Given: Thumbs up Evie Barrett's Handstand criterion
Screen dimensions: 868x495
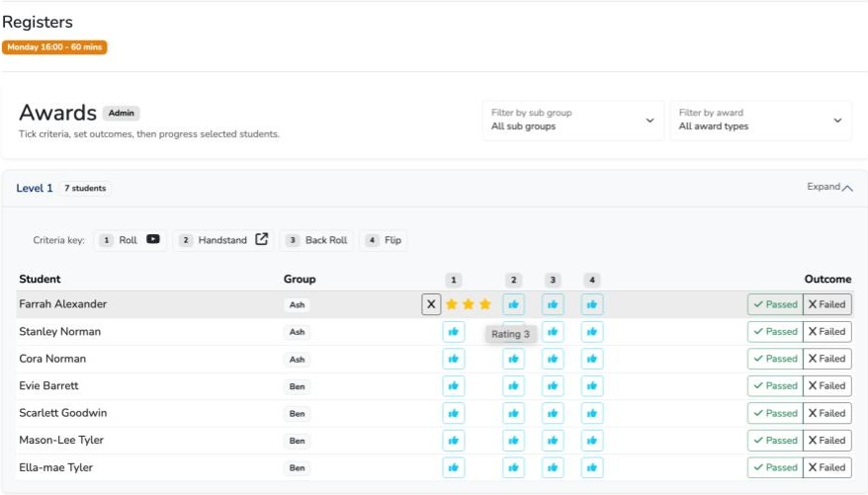Looking at the screenshot, I should tap(513, 386).
